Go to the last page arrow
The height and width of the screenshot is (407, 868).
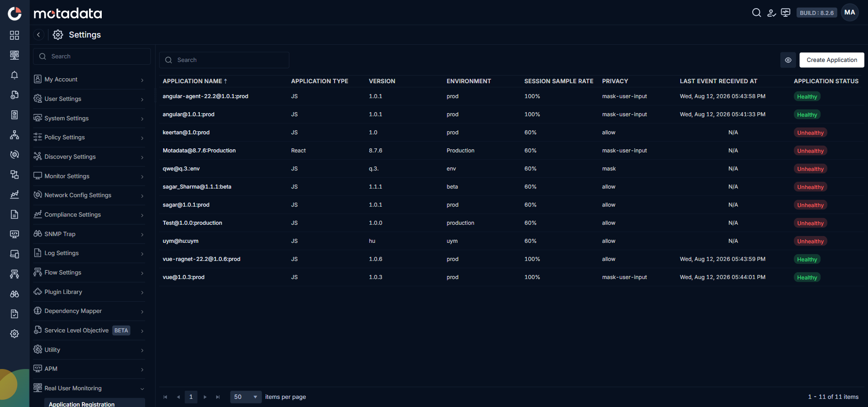point(218,397)
